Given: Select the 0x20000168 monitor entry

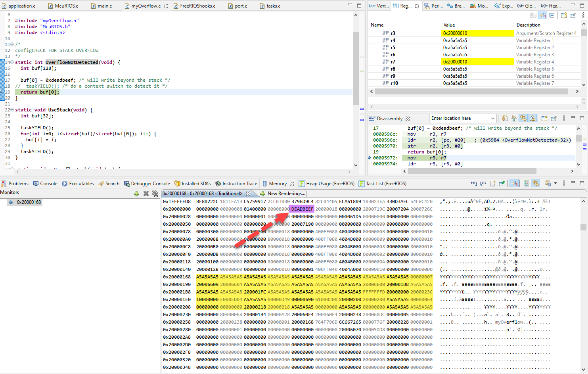Looking at the screenshot, I should pos(29,202).
